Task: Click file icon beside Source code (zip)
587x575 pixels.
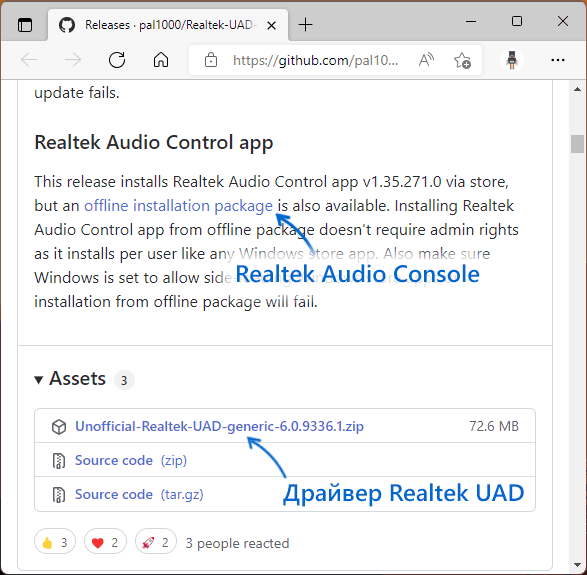Action: pos(59,460)
